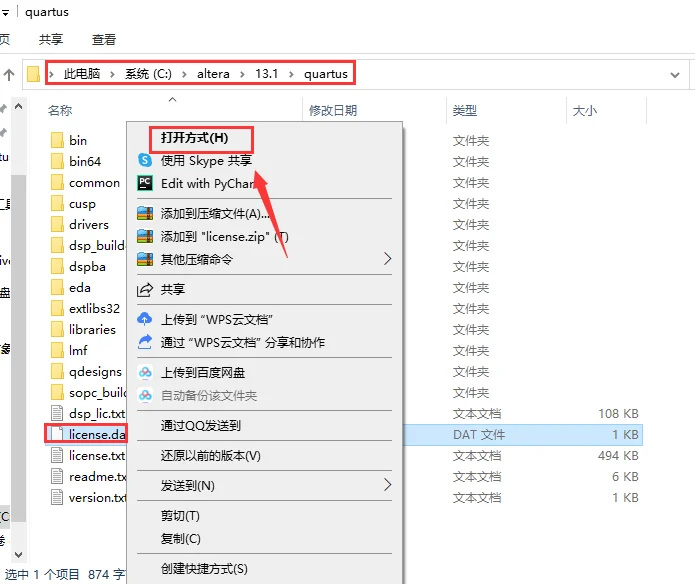
Task: Click the navigation pane scroll-down arrow
Action: pyautogui.click(x=19, y=555)
